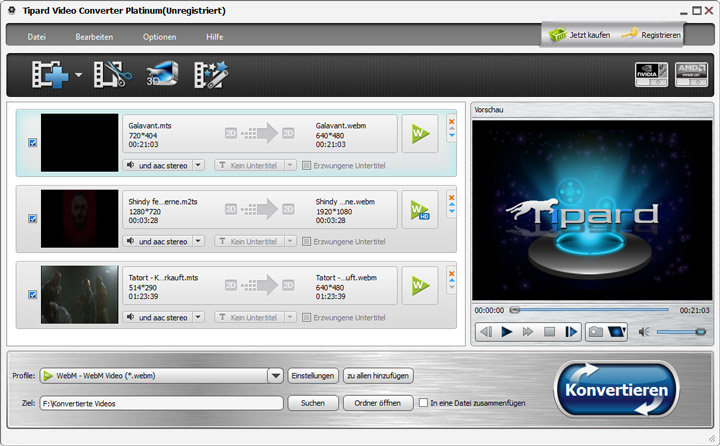
Task: Click the Add Video File icon
Action: [50, 74]
